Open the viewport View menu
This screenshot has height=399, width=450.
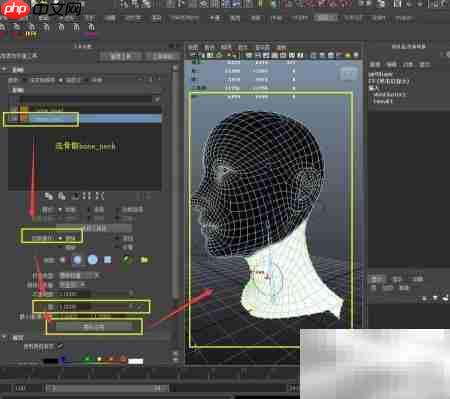click(x=193, y=47)
